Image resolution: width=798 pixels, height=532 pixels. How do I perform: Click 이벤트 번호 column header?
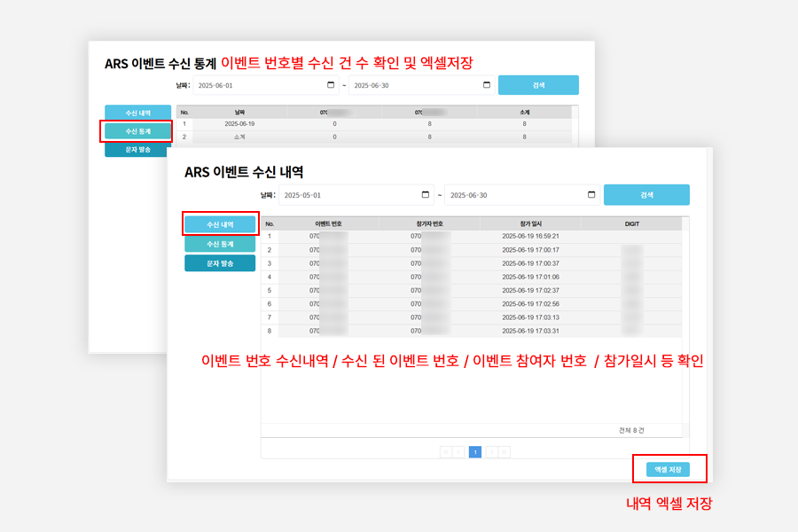click(328, 224)
